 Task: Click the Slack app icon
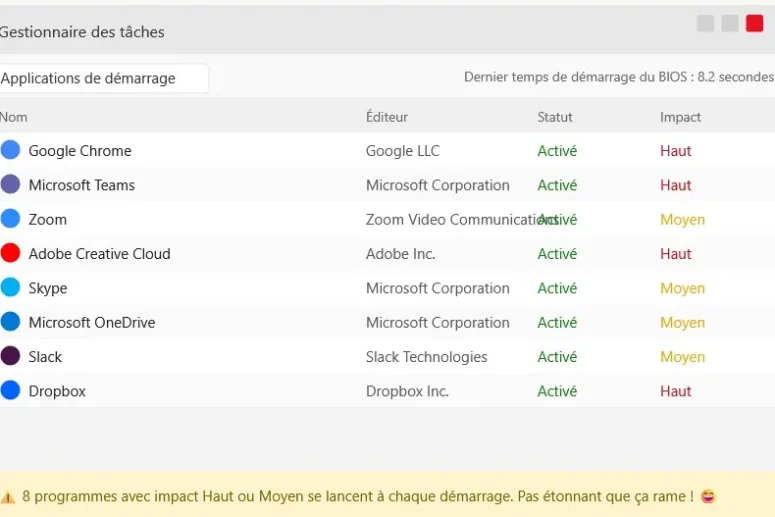10,356
